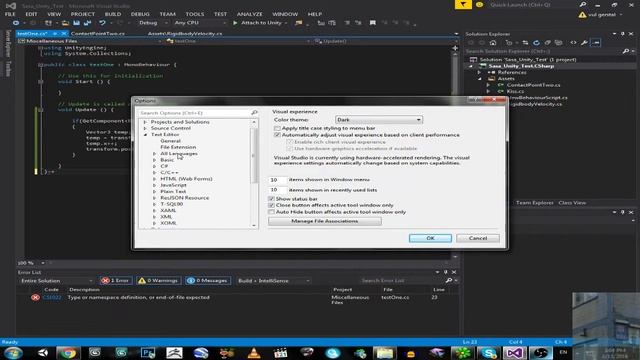Open the ANALYZE menu
This screenshot has height=360, width=640.
pos(249,14)
